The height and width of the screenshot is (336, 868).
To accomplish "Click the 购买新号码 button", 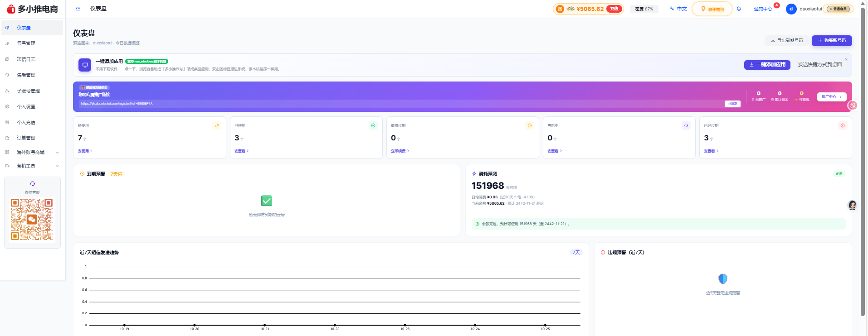I will [832, 40].
